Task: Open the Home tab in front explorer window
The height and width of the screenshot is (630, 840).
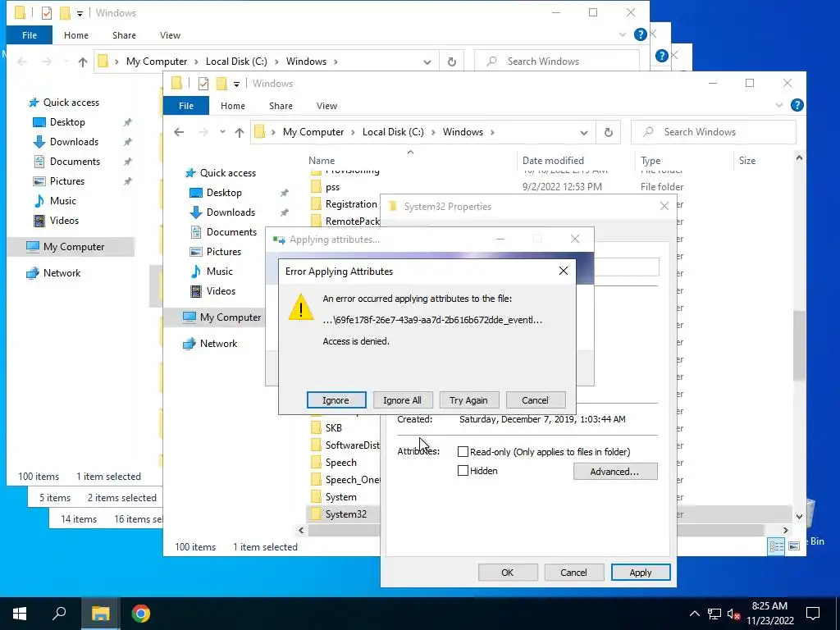Action: click(x=232, y=106)
